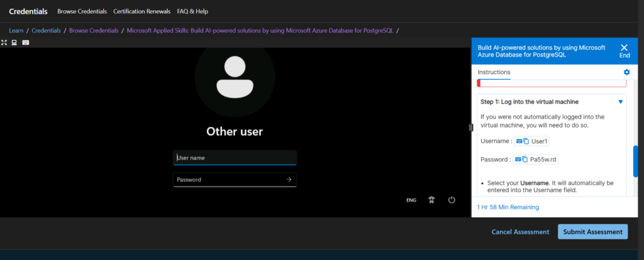Switch to the Instructions tab
644x260 pixels.
point(494,72)
